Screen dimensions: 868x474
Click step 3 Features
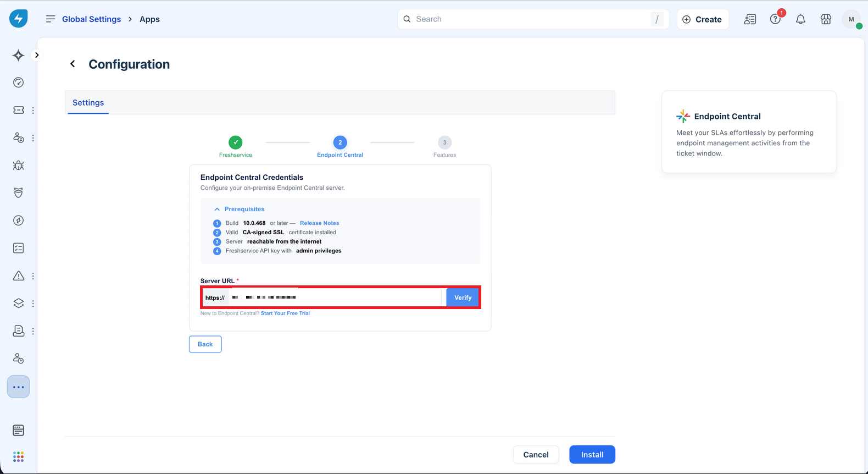click(x=444, y=146)
